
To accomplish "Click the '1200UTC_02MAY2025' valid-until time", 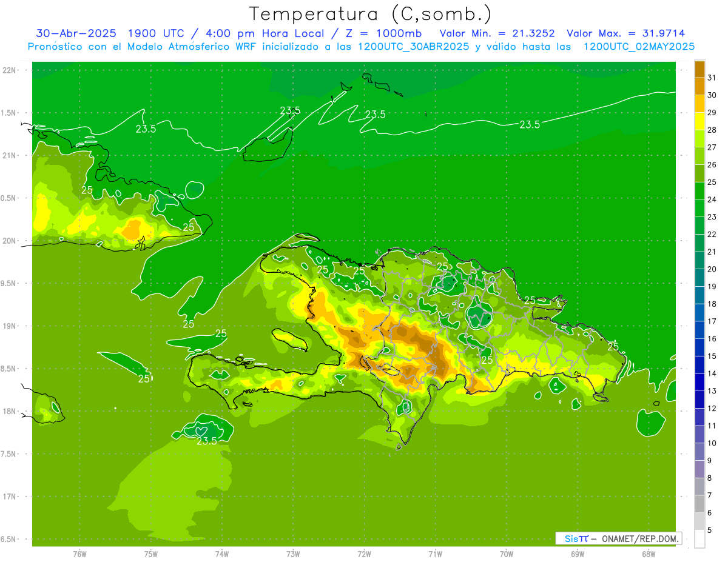I will (639, 47).
